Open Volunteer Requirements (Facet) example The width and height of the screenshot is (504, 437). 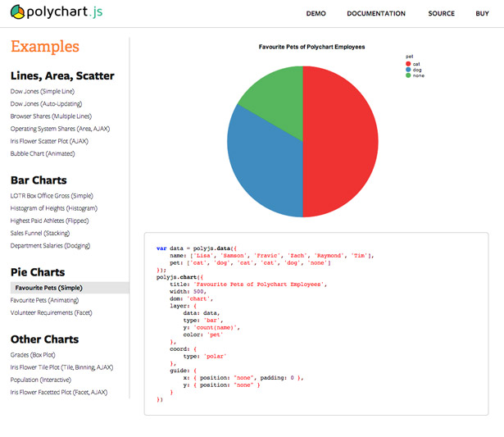[51, 313]
